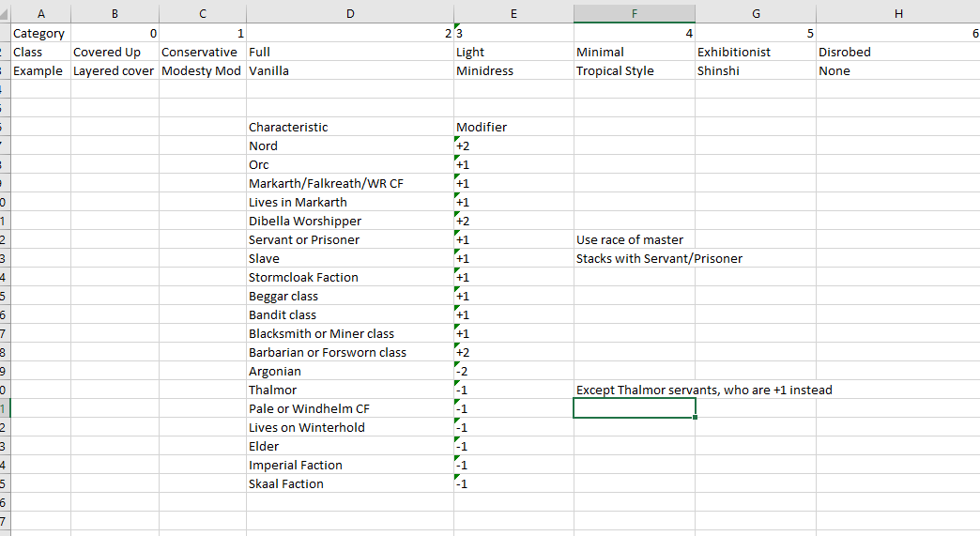Viewport: 980px width, 536px height.
Task: Click the value 0 in column B
Action: [115, 33]
